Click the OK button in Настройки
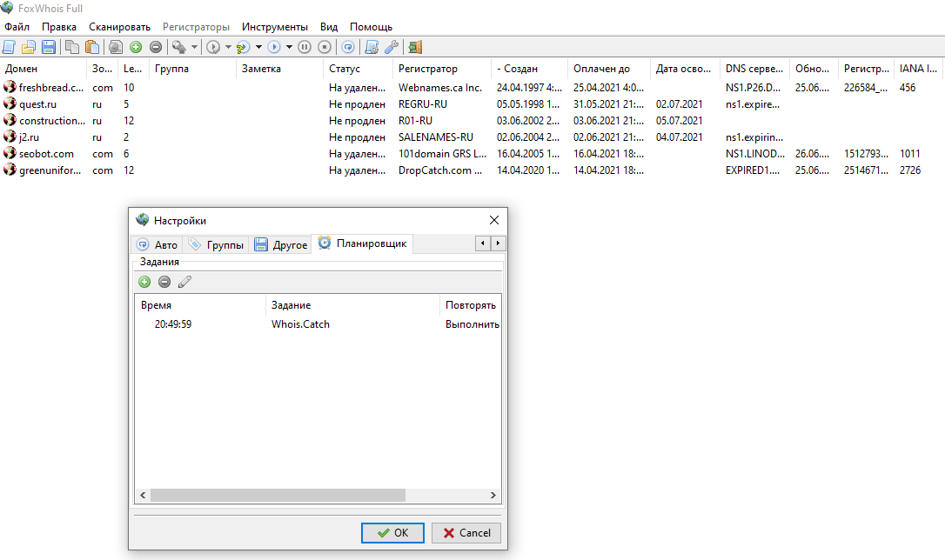Viewport: 945px width, 560px height. point(392,533)
